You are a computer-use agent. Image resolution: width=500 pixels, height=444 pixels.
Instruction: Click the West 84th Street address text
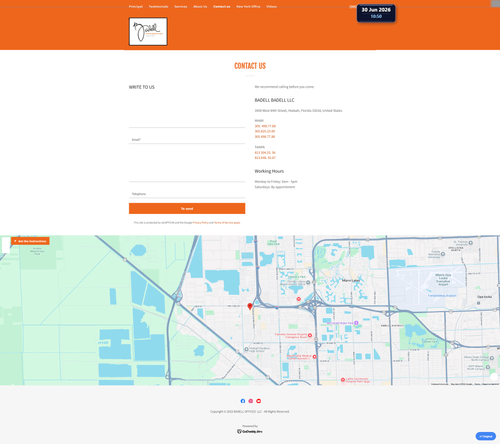[298, 110]
